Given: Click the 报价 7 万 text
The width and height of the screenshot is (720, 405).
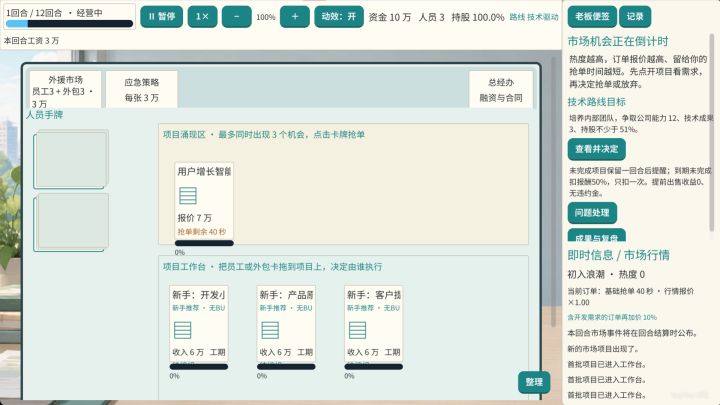Looking at the screenshot, I should [195, 218].
